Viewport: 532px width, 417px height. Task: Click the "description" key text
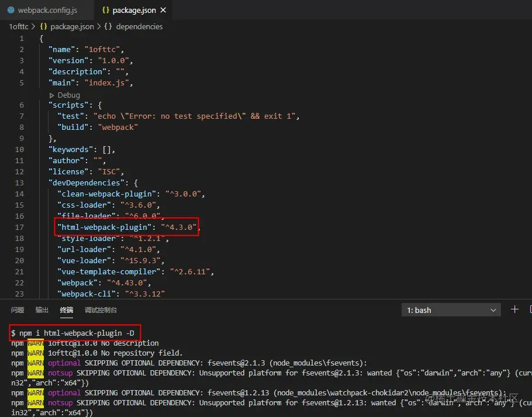point(77,71)
